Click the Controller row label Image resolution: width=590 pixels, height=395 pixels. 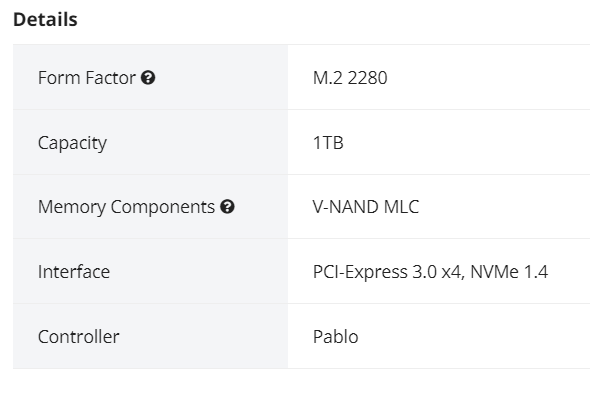(x=79, y=337)
